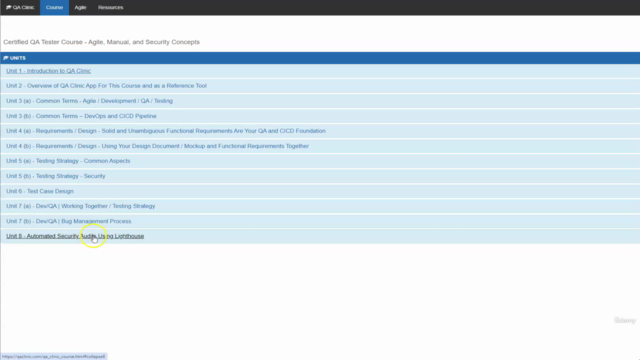The image size is (640, 360).
Task: Open the Course tab in the navbar
Action: point(54,7)
